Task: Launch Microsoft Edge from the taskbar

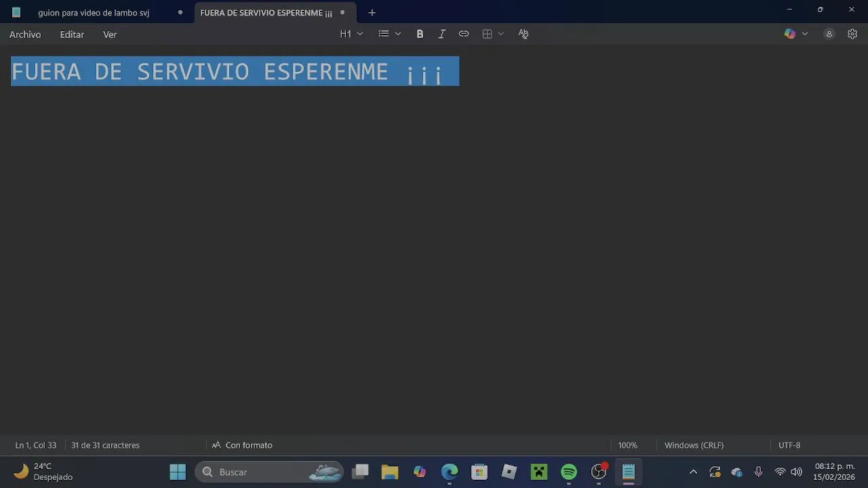Action: (x=450, y=472)
